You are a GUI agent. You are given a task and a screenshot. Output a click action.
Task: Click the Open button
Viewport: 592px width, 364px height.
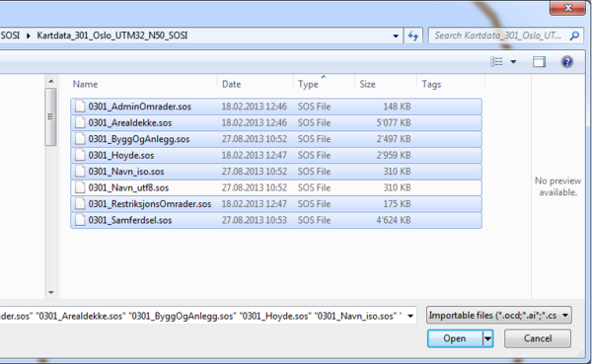coord(455,338)
